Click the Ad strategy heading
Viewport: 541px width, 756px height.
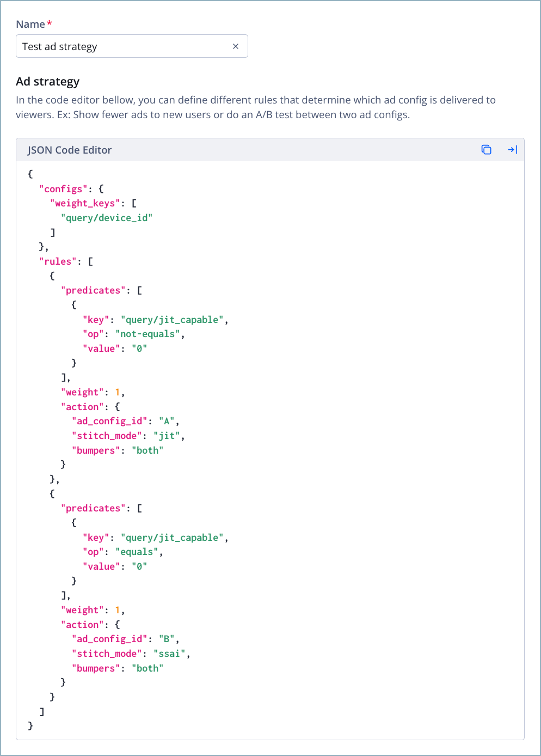(x=48, y=82)
